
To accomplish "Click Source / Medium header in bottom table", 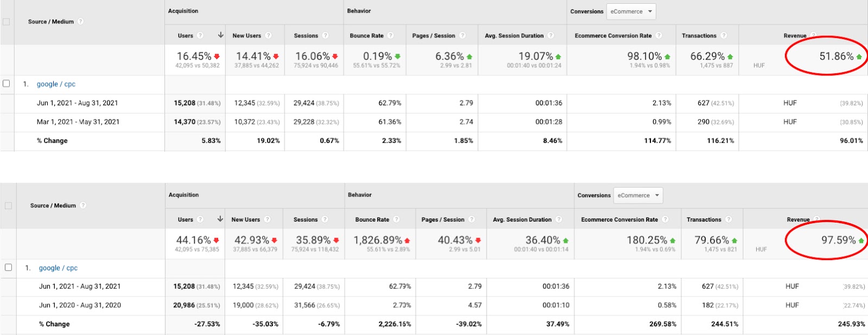I will click(53, 206).
